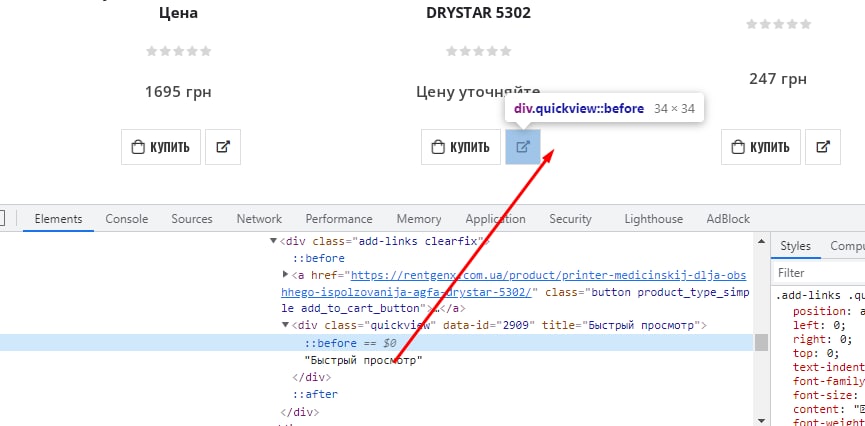Buy the 1695 грн product
The width and height of the screenshot is (865, 426).
161,147
